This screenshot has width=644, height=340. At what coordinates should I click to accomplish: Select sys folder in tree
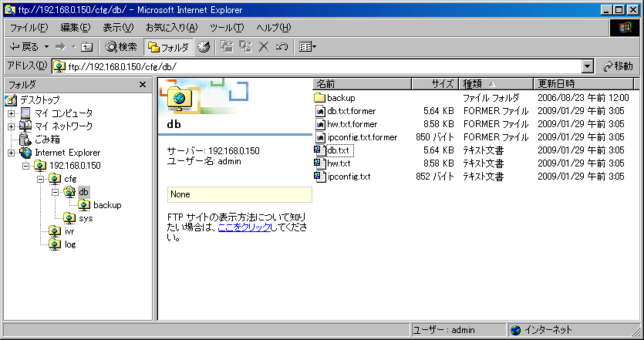click(x=86, y=218)
